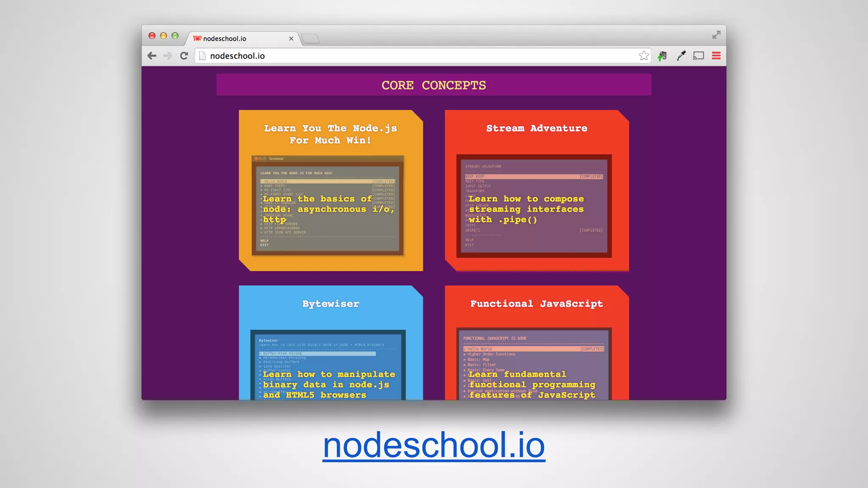Image resolution: width=868 pixels, height=488 pixels.
Task: Close the nodeschool.io tab
Action: pos(291,39)
